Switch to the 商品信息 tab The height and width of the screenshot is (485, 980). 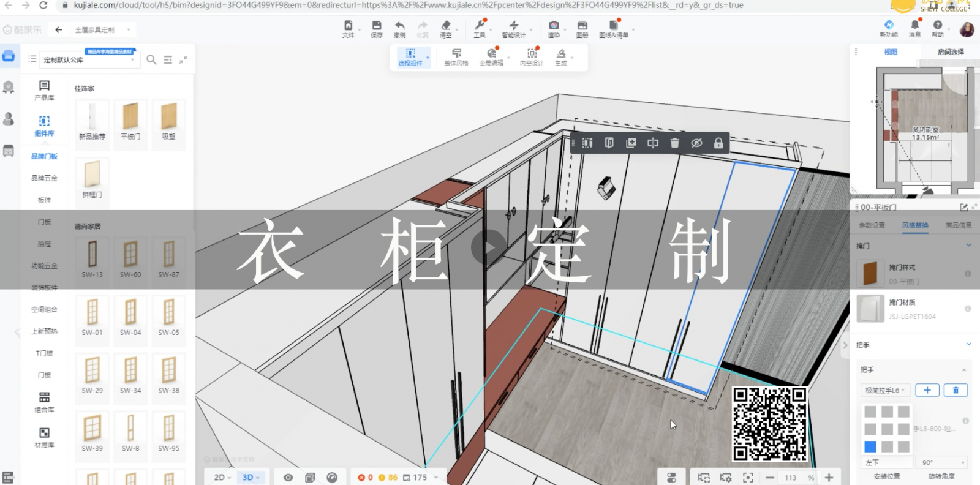958,225
